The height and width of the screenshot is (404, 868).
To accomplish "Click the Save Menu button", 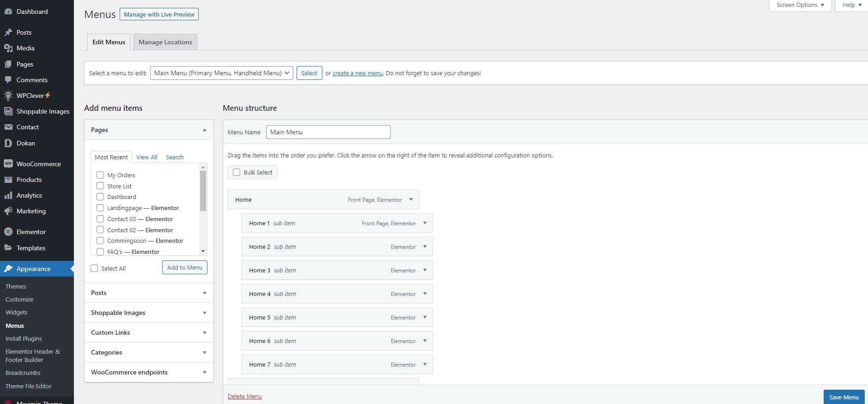I will click(x=844, y=397).
